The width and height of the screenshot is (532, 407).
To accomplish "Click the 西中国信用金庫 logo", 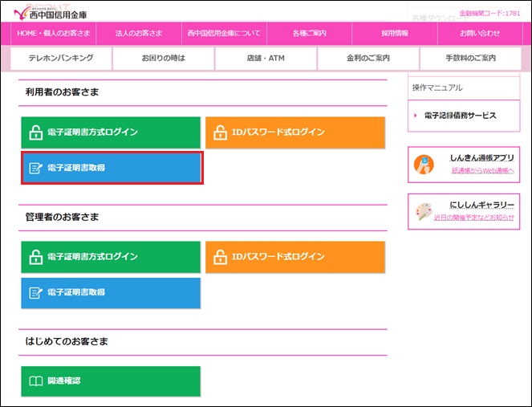I will tap(51, 12).
